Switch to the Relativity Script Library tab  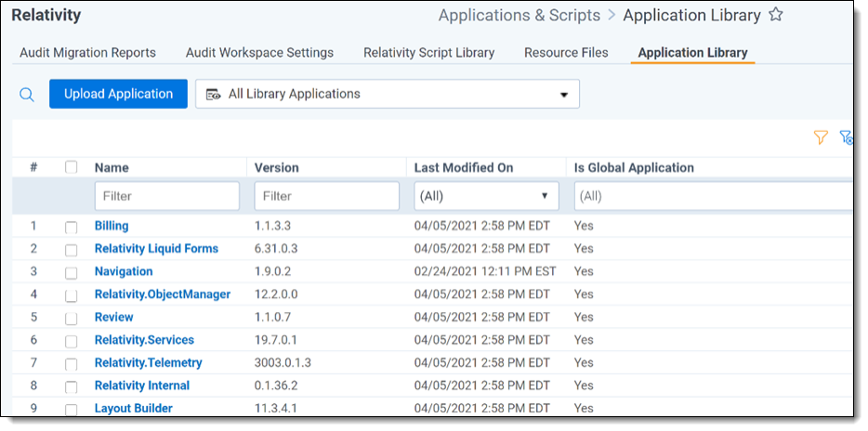tap(428, 53)
